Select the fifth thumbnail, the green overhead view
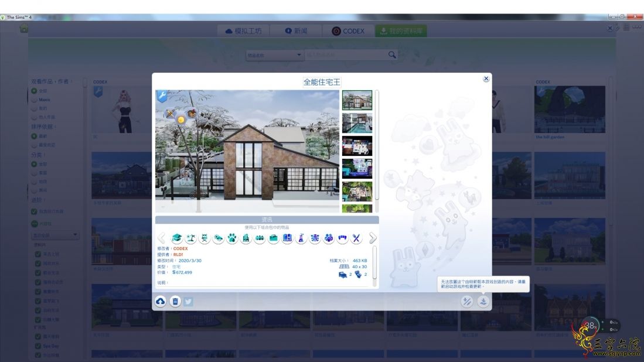Image resolution: width=644 pixels, height=362 pixels. point(357,192)
